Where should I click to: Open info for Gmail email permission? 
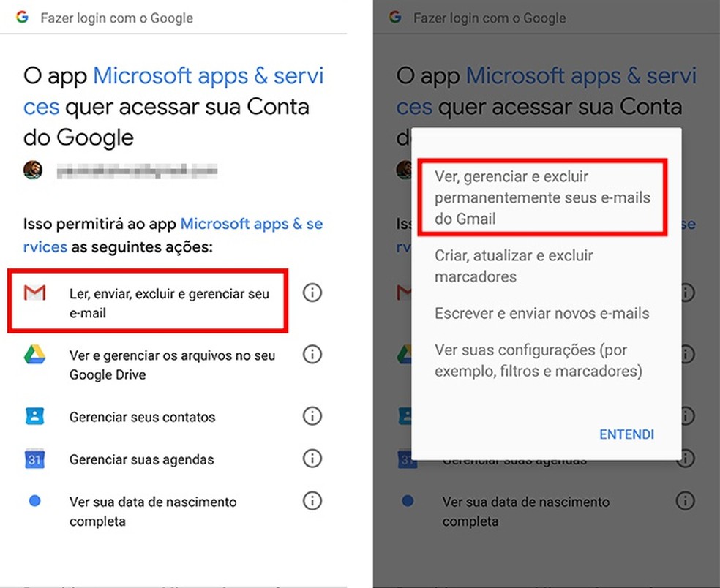[x=312, y=293]
